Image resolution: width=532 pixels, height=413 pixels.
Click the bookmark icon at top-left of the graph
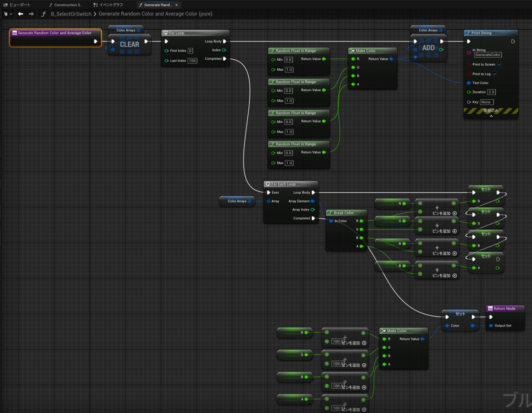(x=5, y=14)
